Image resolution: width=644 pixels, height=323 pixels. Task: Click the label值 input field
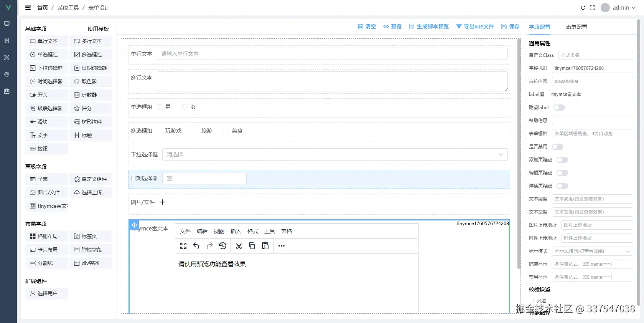coord(591,94)
